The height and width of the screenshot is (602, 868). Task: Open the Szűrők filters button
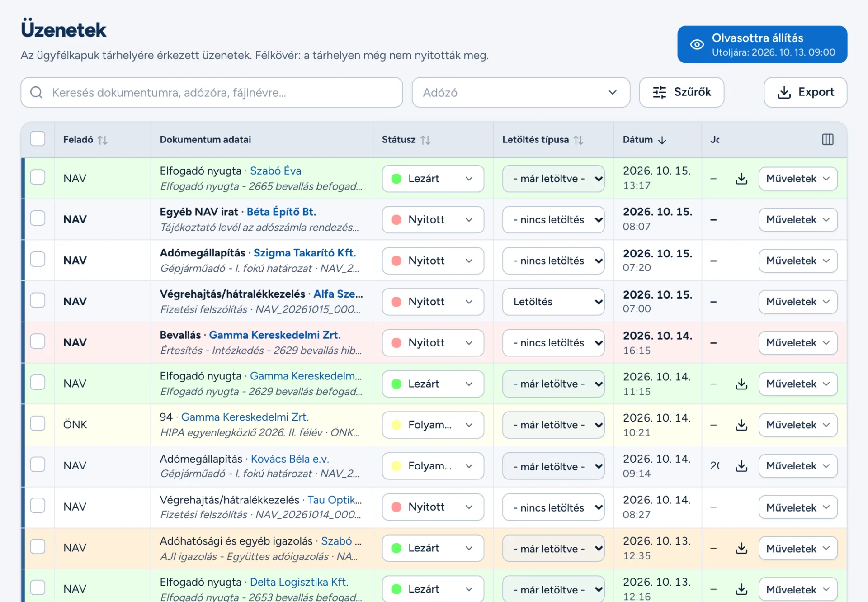click(x=681, y=92)
